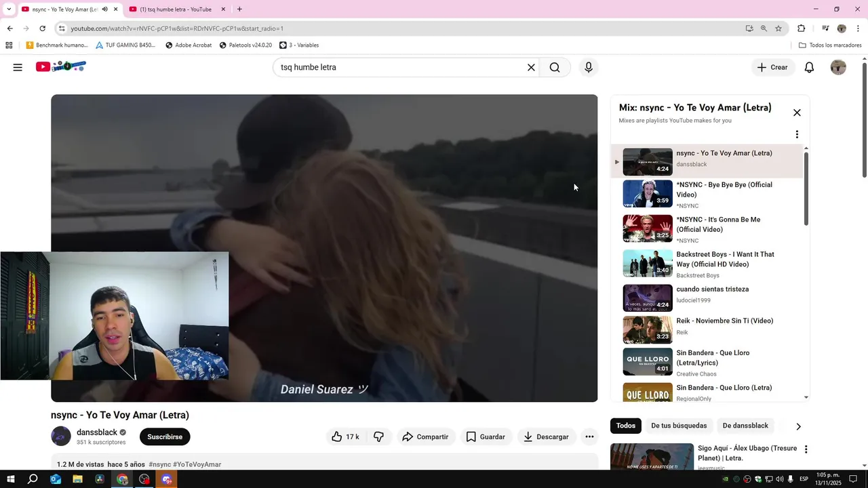Open Windows Start menu
The height and width of the screenshot is (488, 868).
10,479
